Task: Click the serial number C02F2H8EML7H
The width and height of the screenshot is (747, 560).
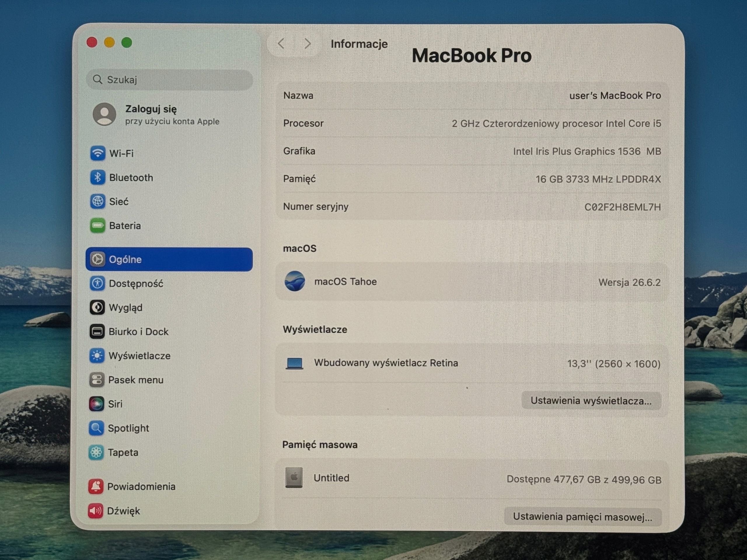Action: [x=623, y=207]
